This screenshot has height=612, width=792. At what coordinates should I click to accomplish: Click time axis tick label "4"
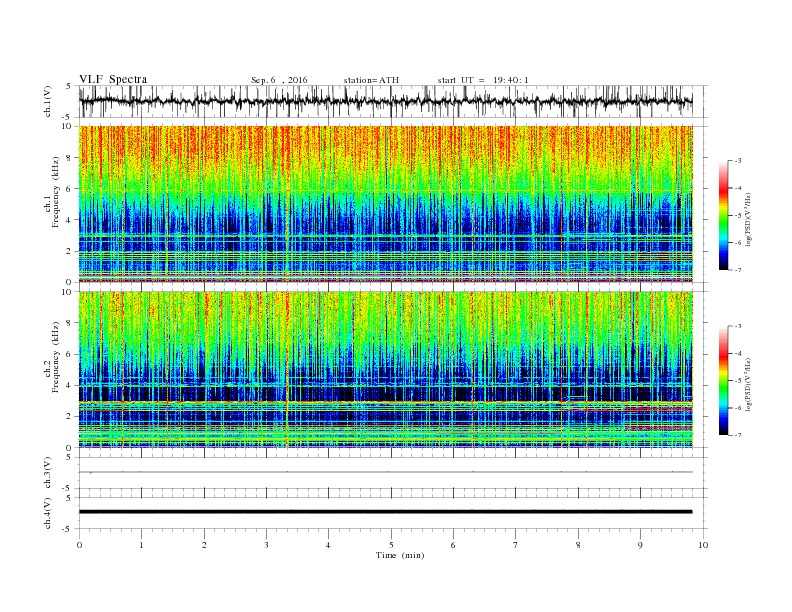[328, 545]
